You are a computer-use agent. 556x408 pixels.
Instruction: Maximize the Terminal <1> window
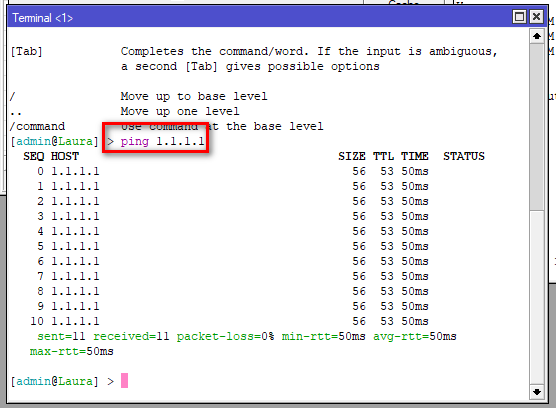pos(519,17)
